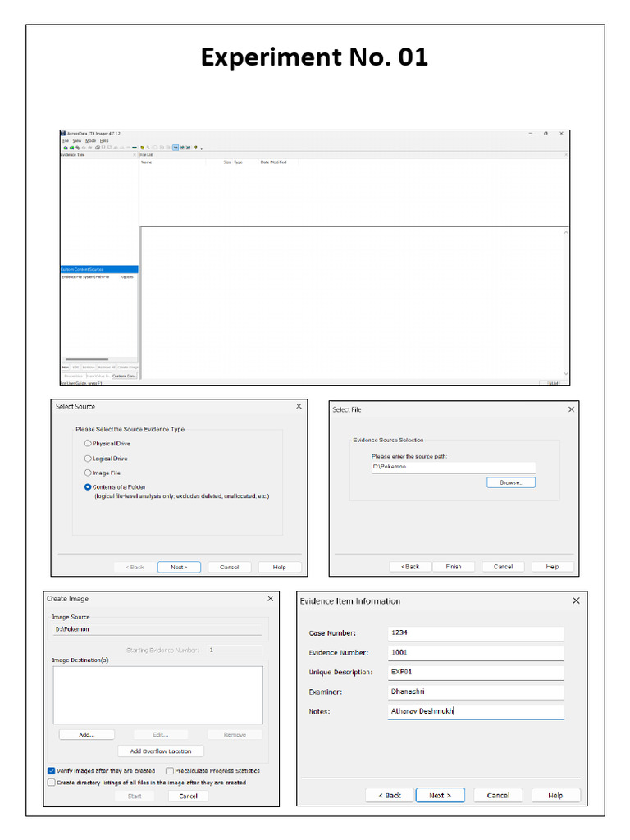Click Add Evidence Item icon in FTK toolbar

tap(64, 148)
